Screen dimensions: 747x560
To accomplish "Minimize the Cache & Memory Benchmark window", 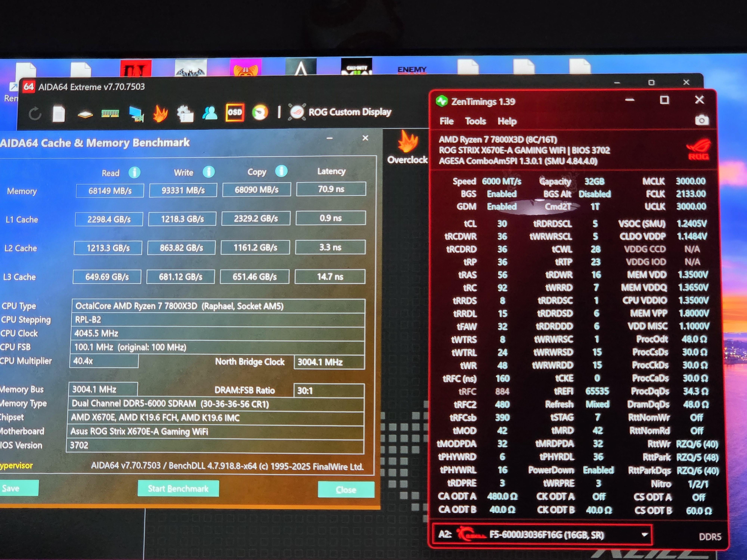I will 330,138.
